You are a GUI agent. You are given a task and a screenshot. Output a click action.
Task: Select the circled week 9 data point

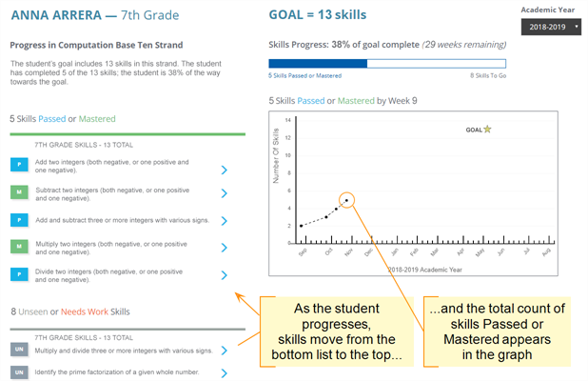[x=347, y=200]
